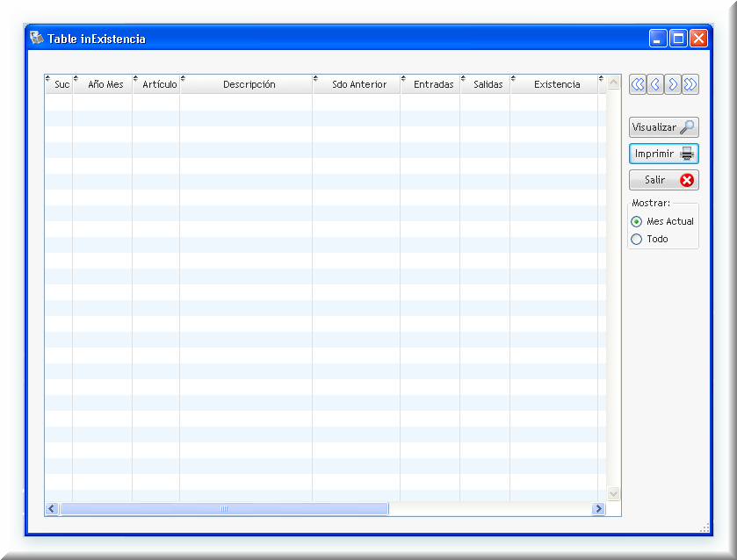The height and width of the screenshot is (560, 737).
Task: Go to the next record
Action: (x=673, y=84)
